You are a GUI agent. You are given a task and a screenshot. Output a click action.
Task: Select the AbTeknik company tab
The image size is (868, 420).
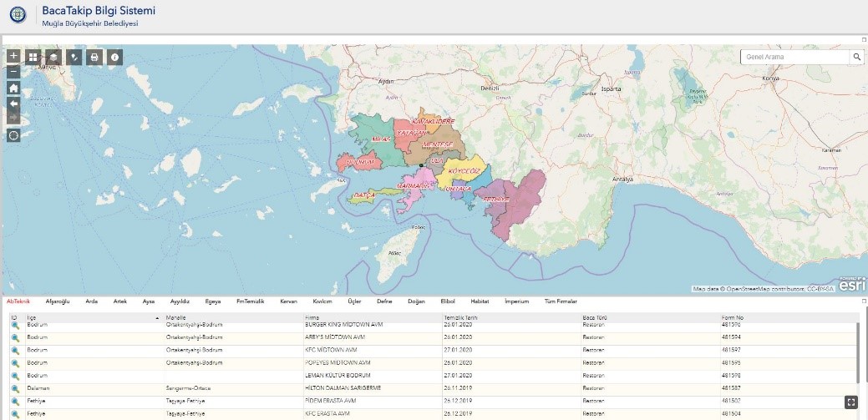pyautogui.click(x=18, y=301)
